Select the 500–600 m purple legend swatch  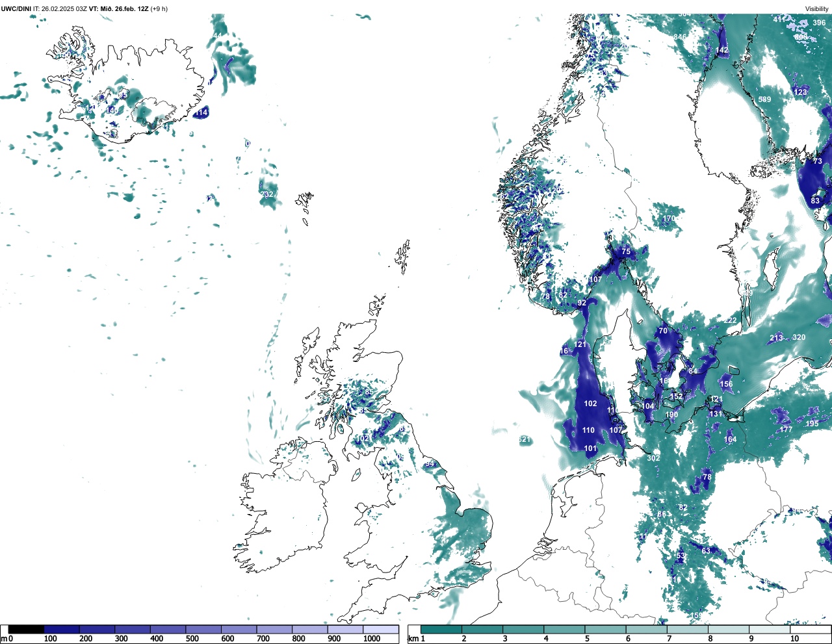(203, 629)
